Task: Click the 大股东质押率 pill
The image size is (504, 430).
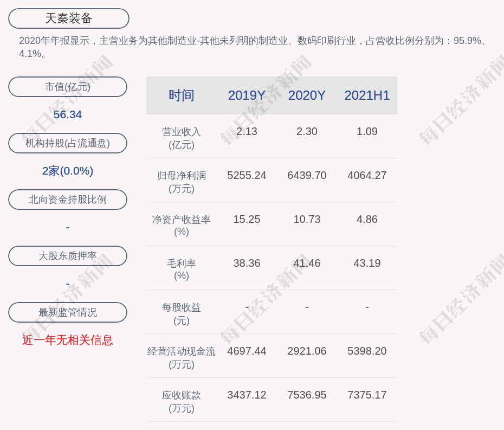Action: click(x=68, y=256)
